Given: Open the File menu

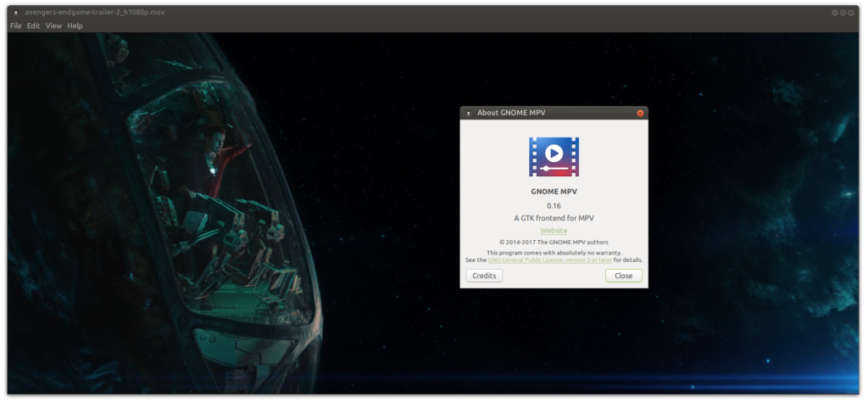Looking at the screenshot, I should [x=15, y=26].
